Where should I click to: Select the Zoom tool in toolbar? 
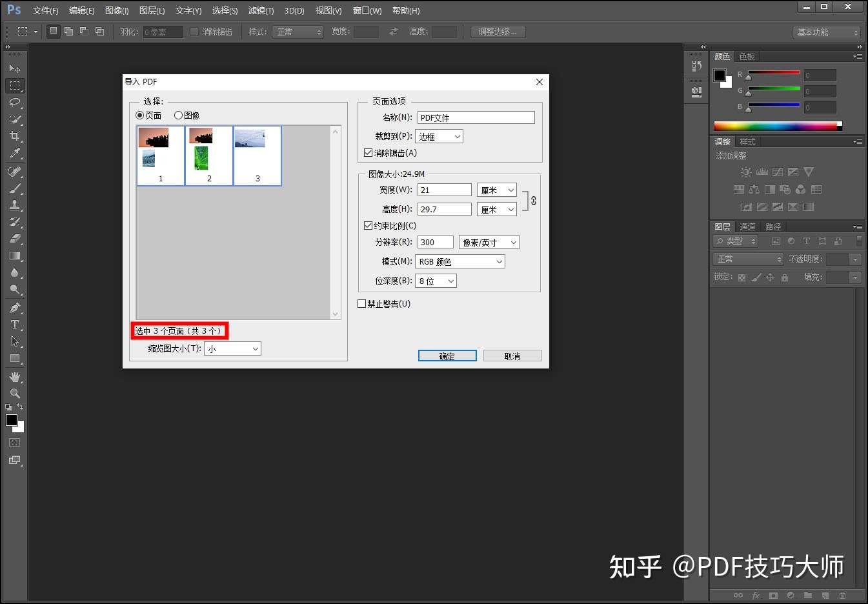pyautogui.click(x=15, y=393)
